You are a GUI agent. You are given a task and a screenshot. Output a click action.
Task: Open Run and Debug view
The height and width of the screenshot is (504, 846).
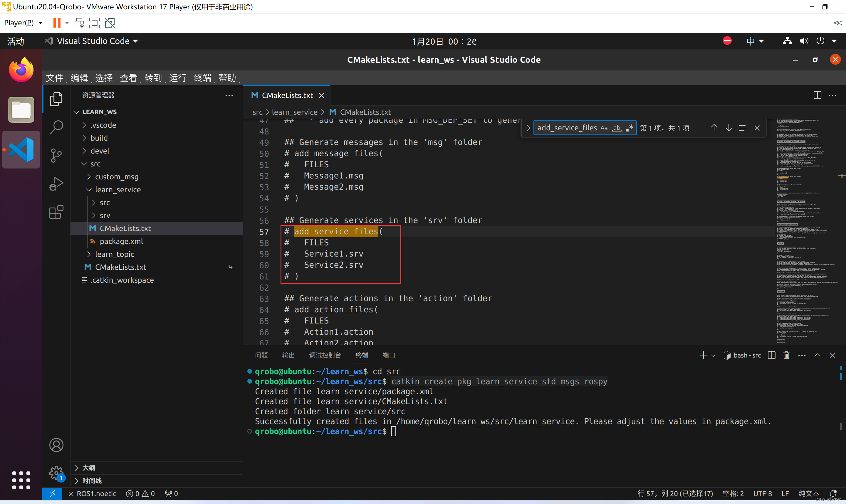pos(56,184)
